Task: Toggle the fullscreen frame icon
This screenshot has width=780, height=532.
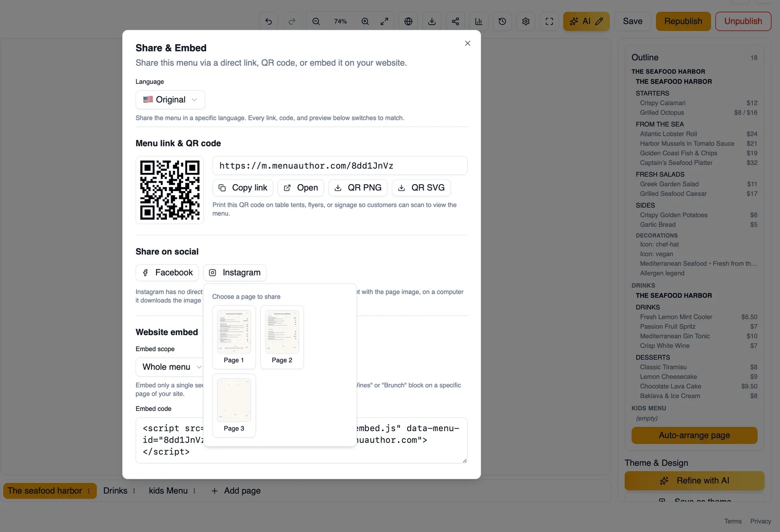Action: pos(549,21)
